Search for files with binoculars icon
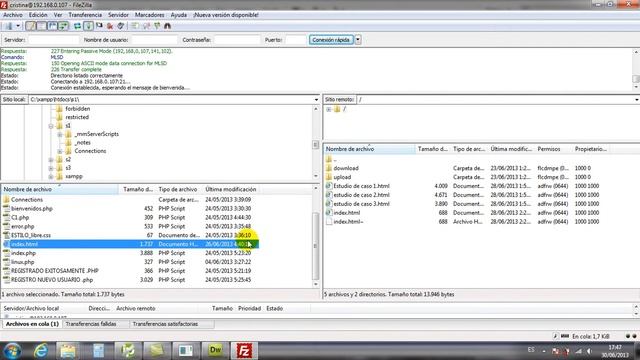Image resolution: width=640 pixels, height=360 pixels. [167, 26]
